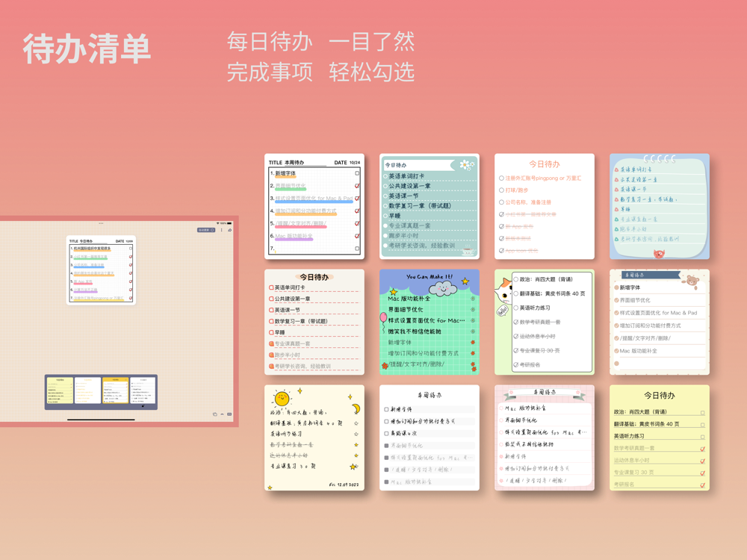The width and height of the screenshot is (747, 560).
Task: Tap the keyboard icon at bottom right
Action: pos(229,414)
